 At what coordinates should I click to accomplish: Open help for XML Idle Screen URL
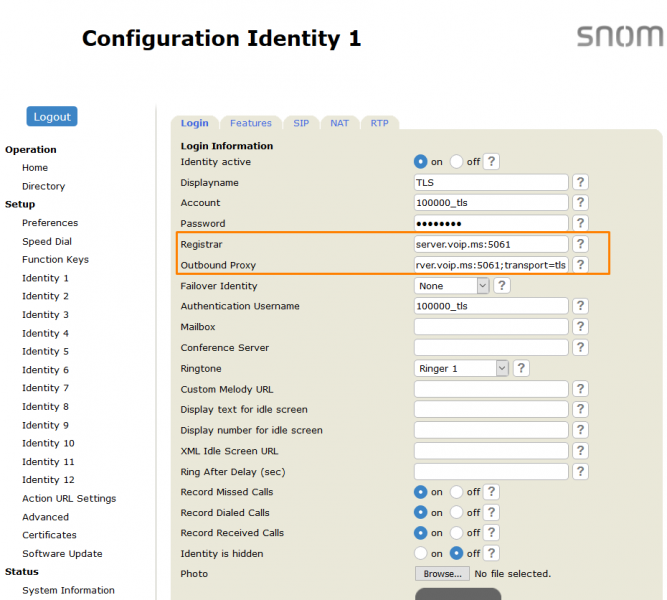click(x=580, y=451)
